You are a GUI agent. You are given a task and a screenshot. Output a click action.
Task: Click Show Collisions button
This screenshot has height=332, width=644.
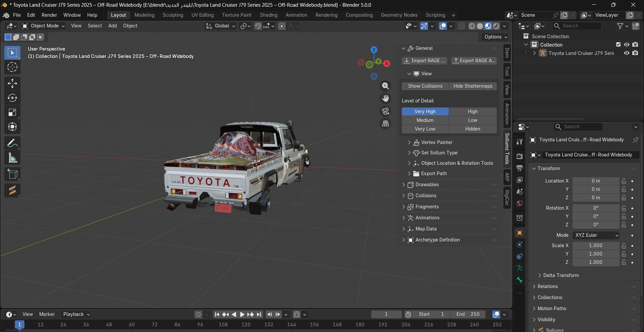tap(425, 86)
